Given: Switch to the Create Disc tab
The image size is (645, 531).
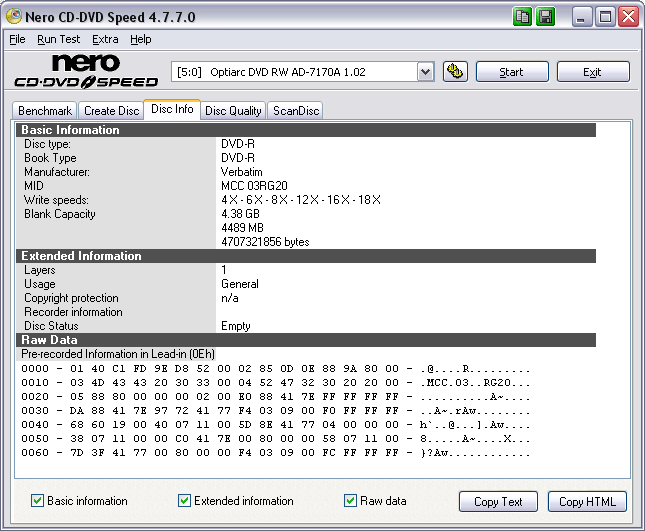Looking at the screenshot, I should (111, 111).
